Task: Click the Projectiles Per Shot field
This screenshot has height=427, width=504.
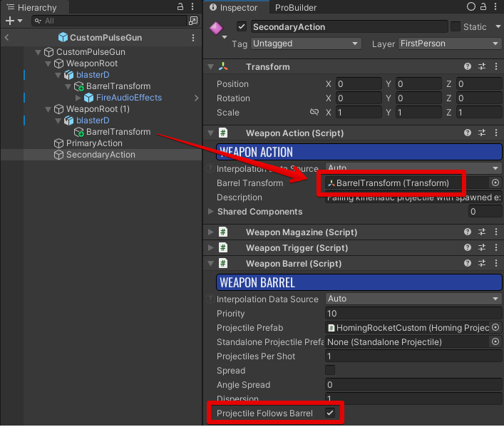Action: point(413,356)
